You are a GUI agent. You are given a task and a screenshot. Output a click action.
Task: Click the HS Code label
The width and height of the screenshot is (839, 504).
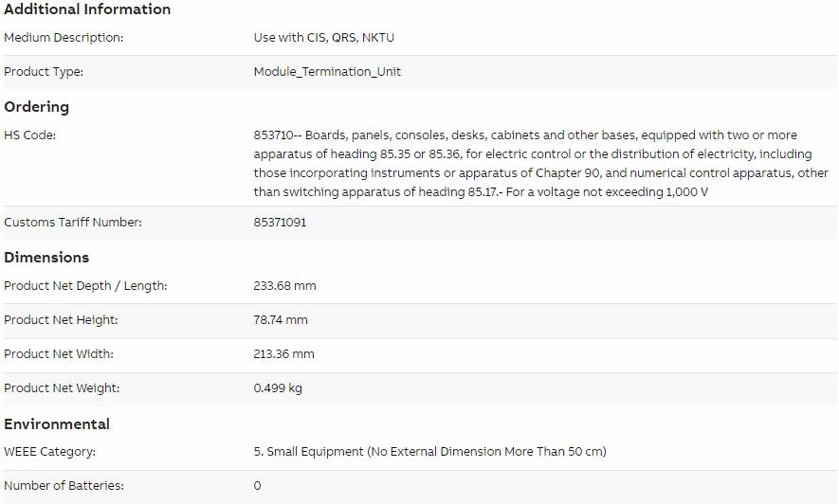(x=30, y=135)
